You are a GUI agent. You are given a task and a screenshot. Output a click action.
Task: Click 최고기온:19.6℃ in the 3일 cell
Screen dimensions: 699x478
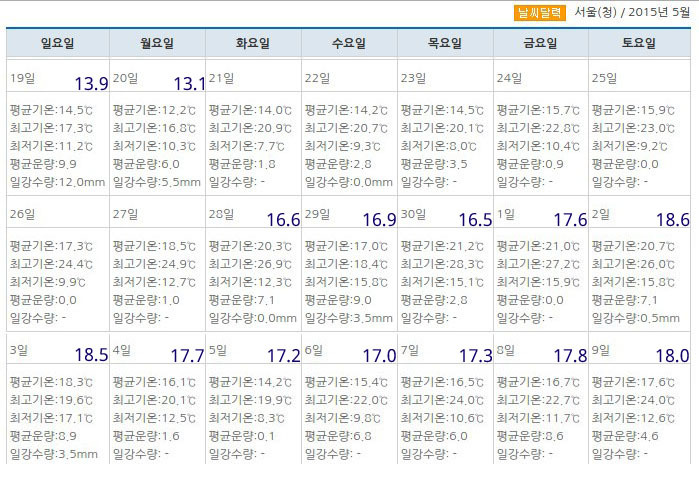tap(51, 400)
